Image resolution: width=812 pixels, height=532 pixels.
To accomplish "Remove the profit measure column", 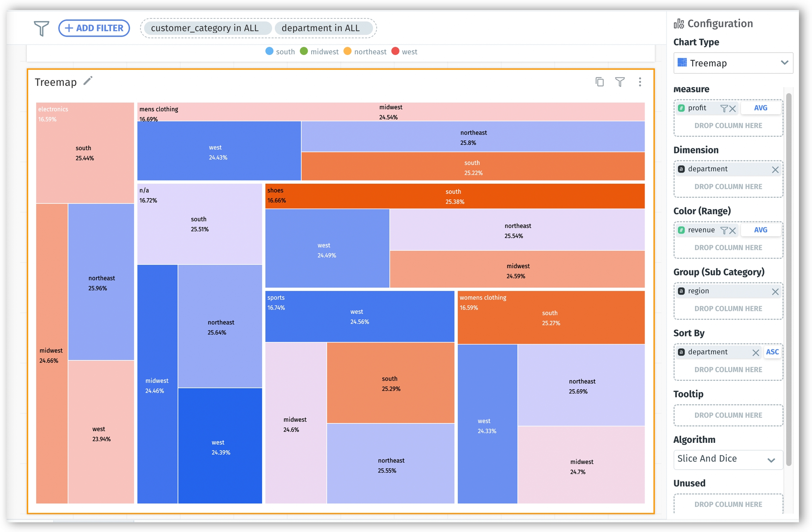I will click(733, 108).
